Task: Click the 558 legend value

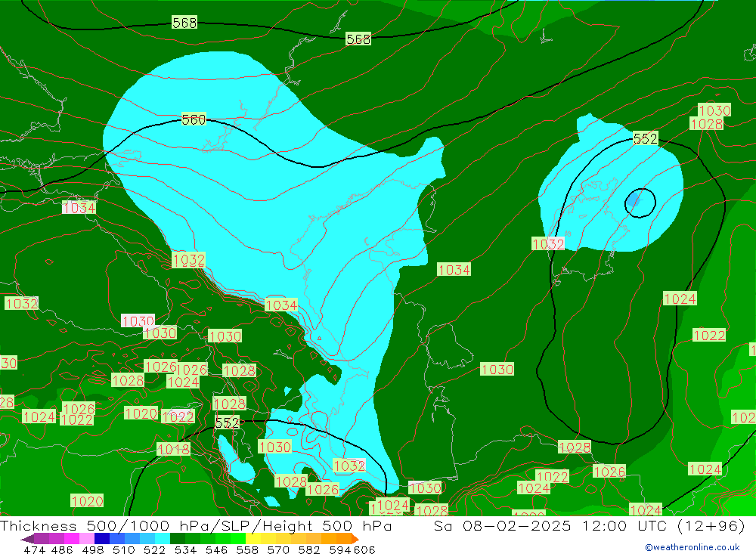Action: 247,549
